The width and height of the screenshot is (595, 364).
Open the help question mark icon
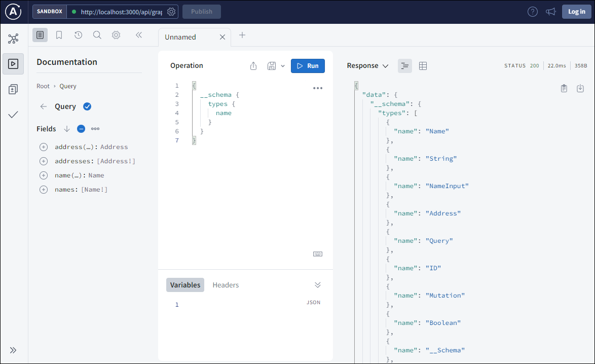533,12
